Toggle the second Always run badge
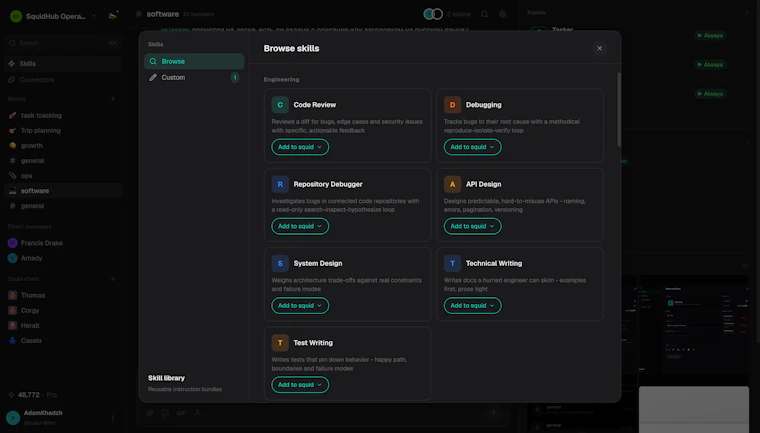The width and height of the screenshot is (760, 433). [710, 64]
